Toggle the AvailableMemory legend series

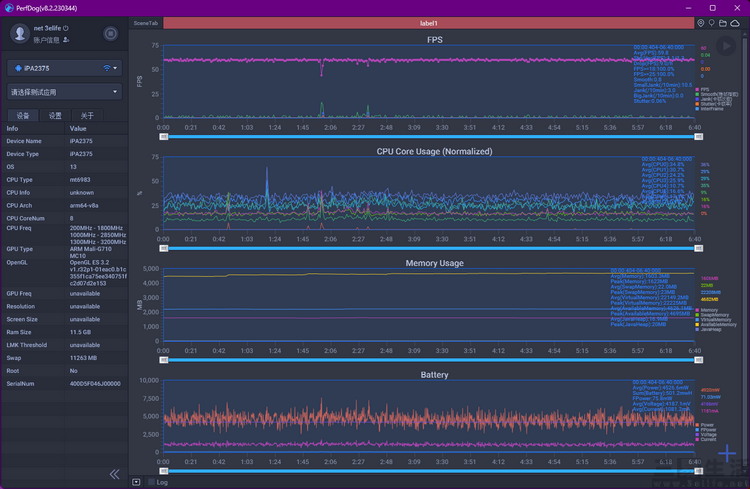(x=716, y=324)
